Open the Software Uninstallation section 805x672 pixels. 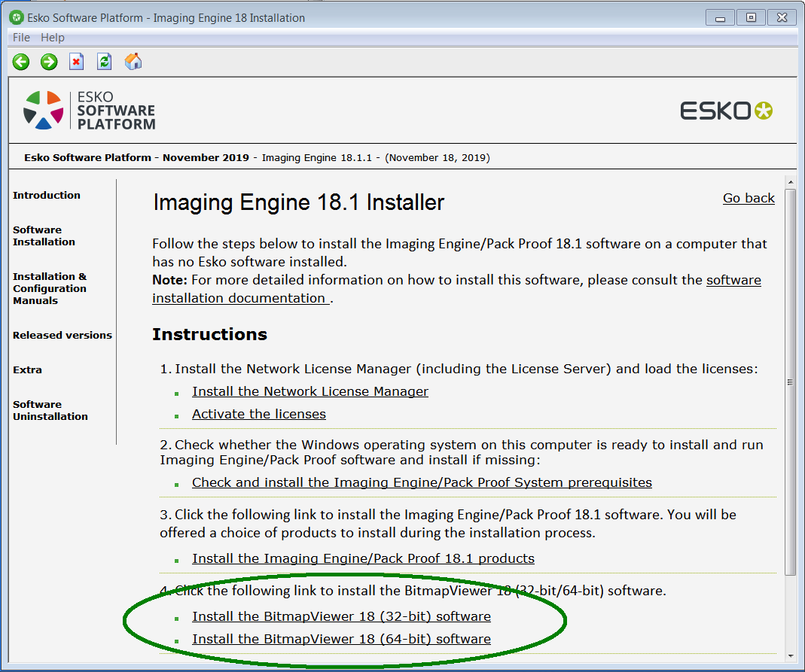pos(50,410)
